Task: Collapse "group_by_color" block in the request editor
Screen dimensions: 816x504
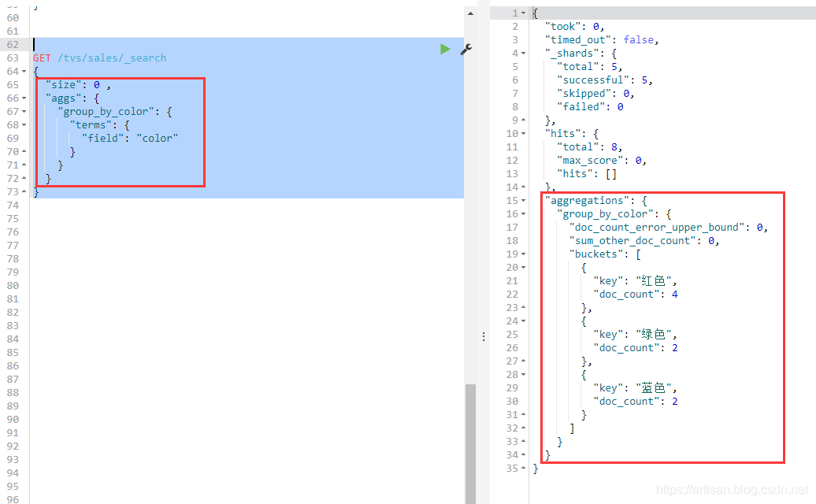Action: click(24, 112)
